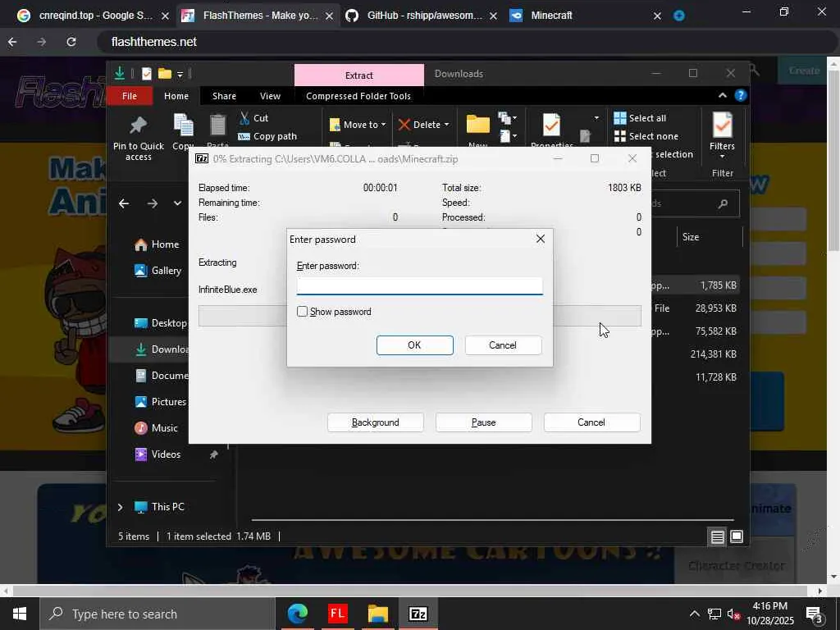Show hidden system tray icons
The height and width of the screenshot is (630, 840).
694,614
